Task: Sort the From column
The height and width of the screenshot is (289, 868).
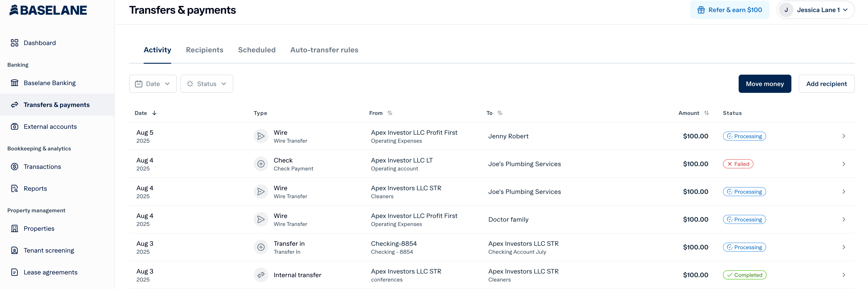Action: coord(390,113)
